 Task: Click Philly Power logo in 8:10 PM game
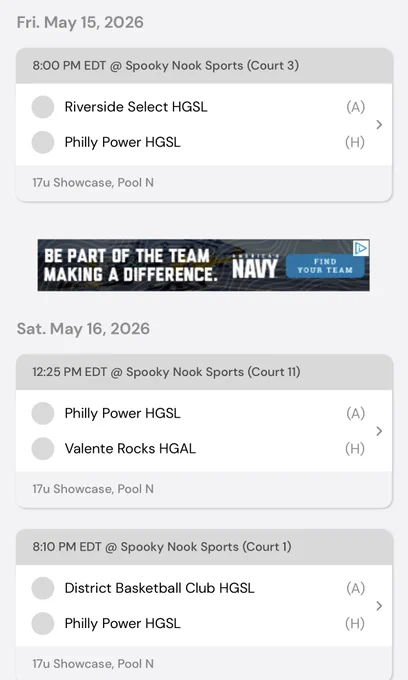click(43, 624)
